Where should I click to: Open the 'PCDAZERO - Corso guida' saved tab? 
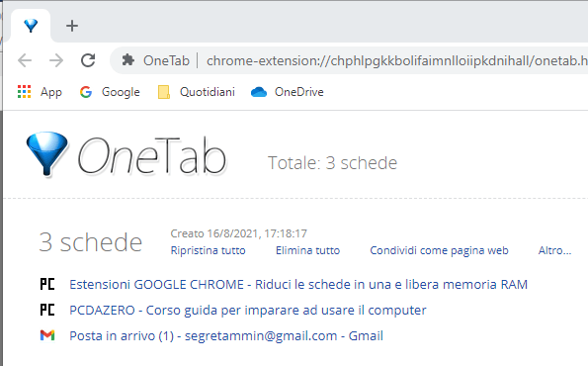[x=248, y=311]
